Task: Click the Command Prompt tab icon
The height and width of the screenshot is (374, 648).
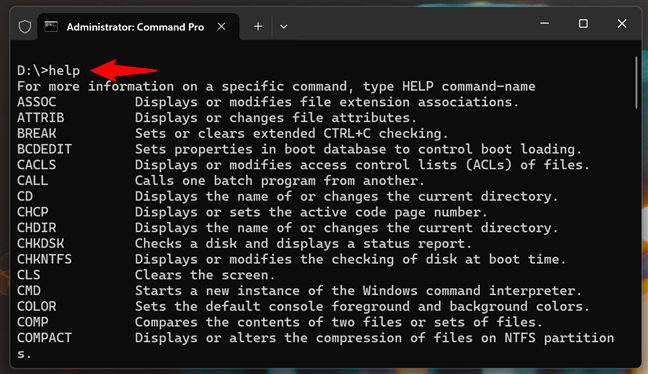Action: pyautogui.click(x=51, y=26)
